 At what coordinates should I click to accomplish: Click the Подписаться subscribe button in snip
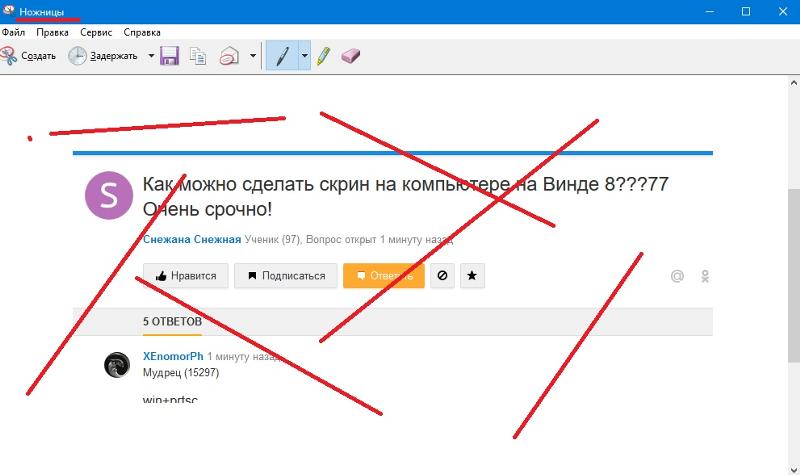tap(286, 276)
